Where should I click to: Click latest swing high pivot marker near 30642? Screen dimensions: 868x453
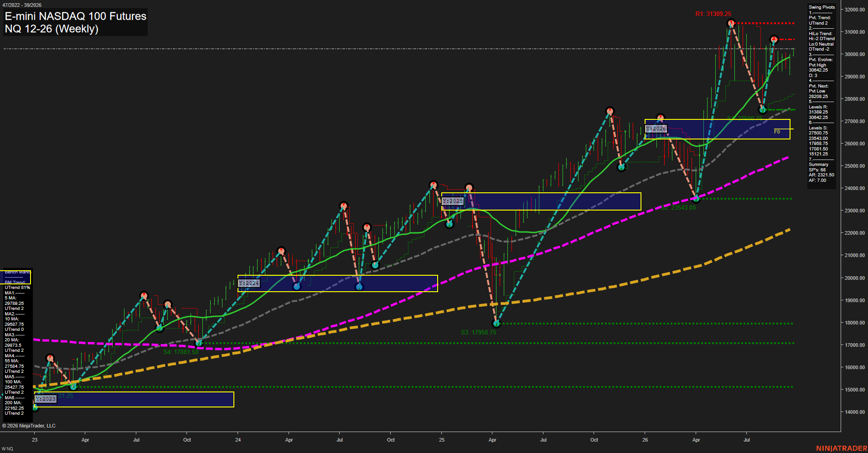point(774,40)
